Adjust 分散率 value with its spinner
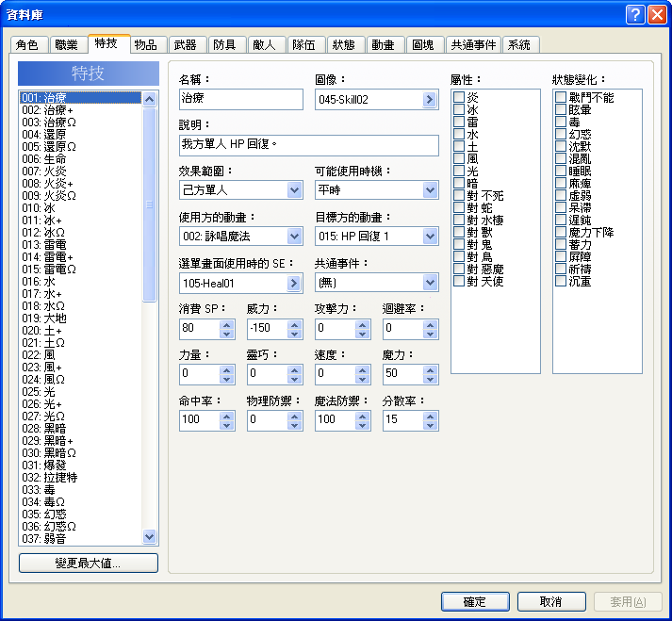The height and width of the screenshot is (621, 672). (x=430, y=420)
